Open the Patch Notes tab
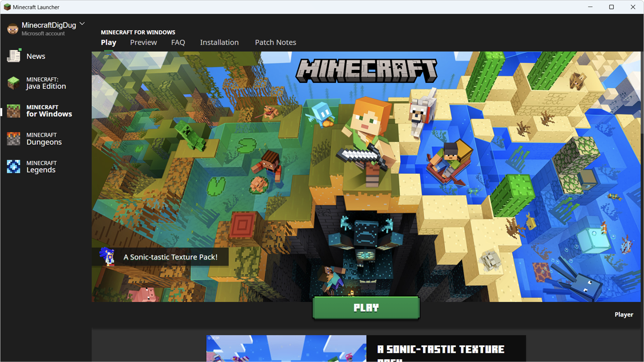 [x=275, y=42]
